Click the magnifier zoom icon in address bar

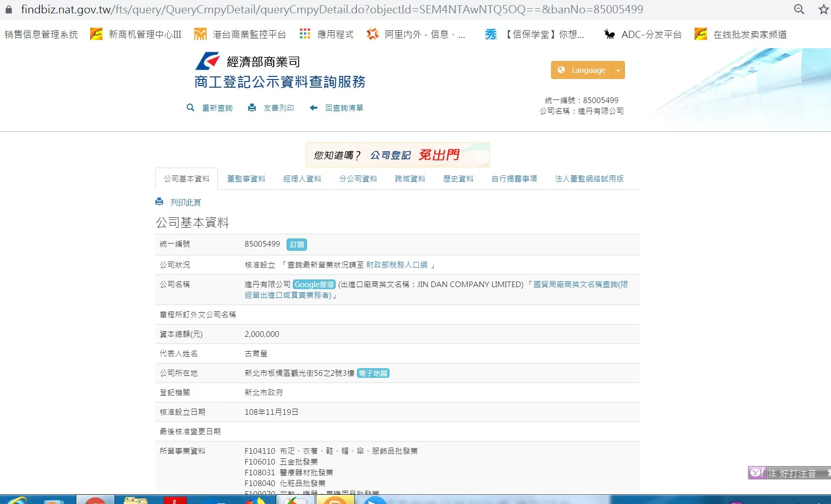799,9
